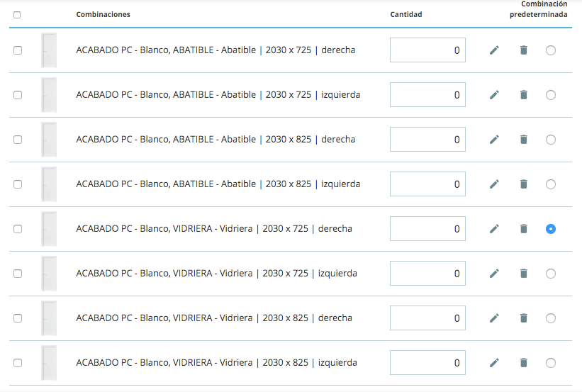
Task: Open door thumbnail of Vidriera 2030 x 725 izquierda
Action: click(x=49, y=273)
